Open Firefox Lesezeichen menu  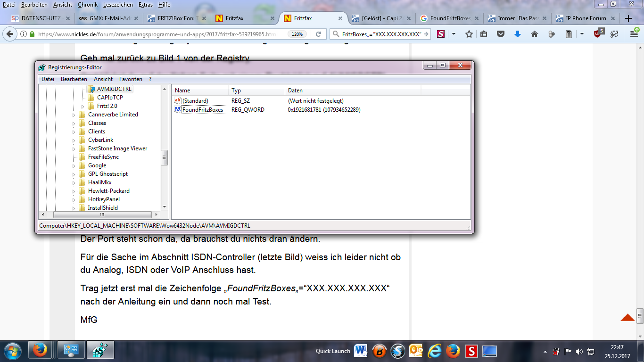click(x=117, y=4)
